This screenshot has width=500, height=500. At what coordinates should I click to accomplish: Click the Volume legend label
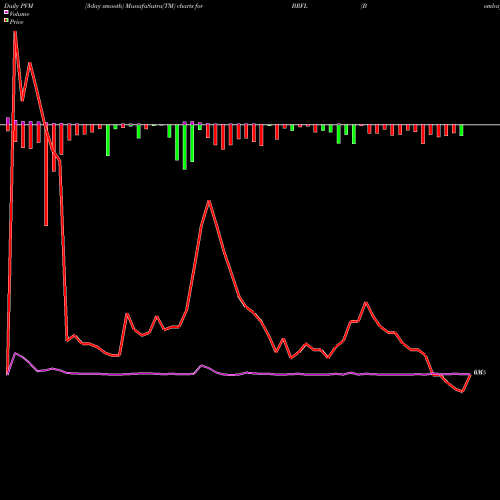pyautogui.click(x=19, y=14)
